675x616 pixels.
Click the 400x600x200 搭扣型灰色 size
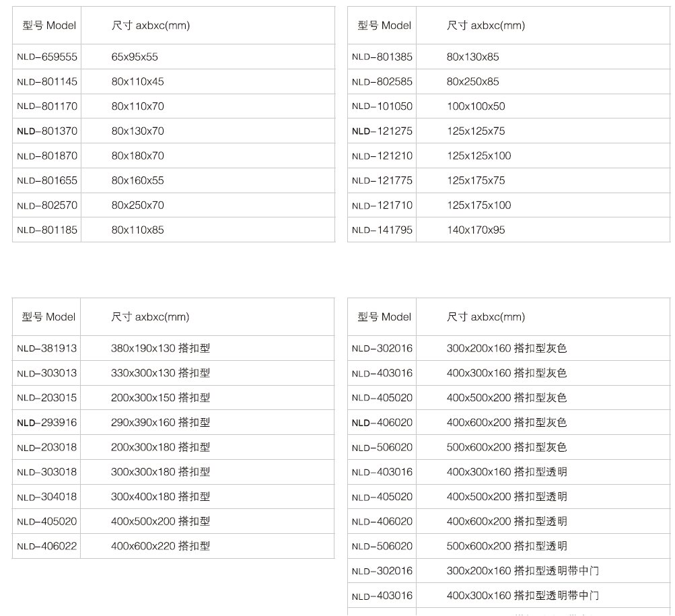pyautogui.click(x=507, y=423)
